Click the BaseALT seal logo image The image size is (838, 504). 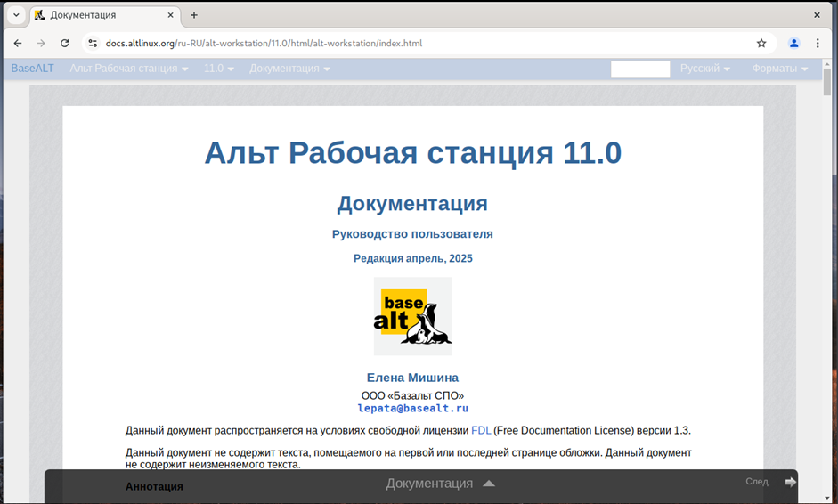[412, 316]
